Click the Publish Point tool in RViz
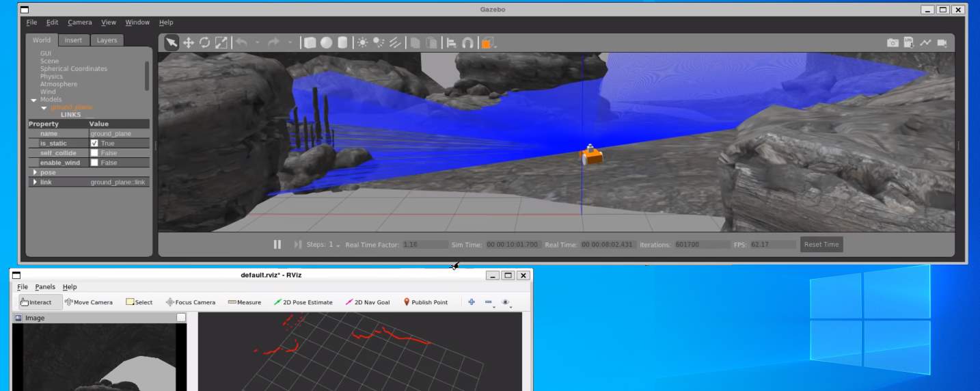 [426, 302]
